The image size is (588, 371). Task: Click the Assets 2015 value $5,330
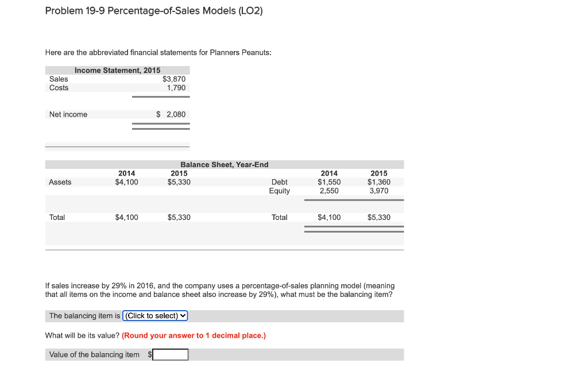(179, 181)
